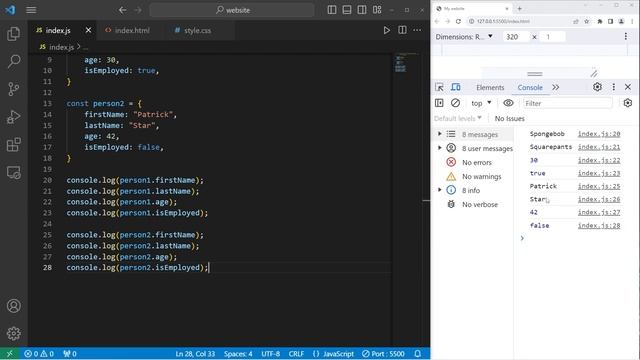Open the editor More Actions ellipsis
Viewport: 640px width, 360px height.
(x=417, y=30)
